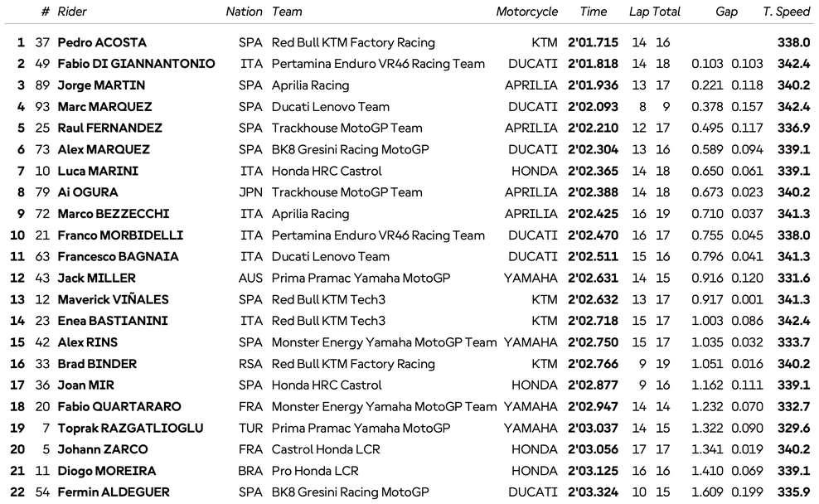Click the Team column header
Viewport: 819px width, 504px height.
click(x=287, y=12)
